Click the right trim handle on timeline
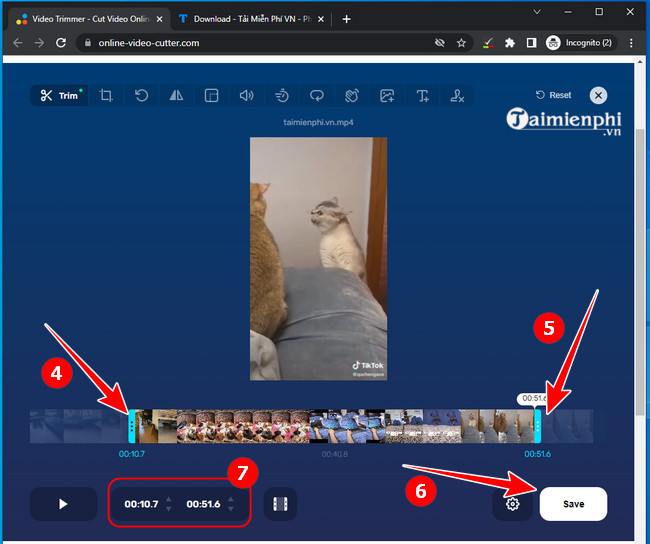Viewport: 650px width, 544px height. pos(538,426)
